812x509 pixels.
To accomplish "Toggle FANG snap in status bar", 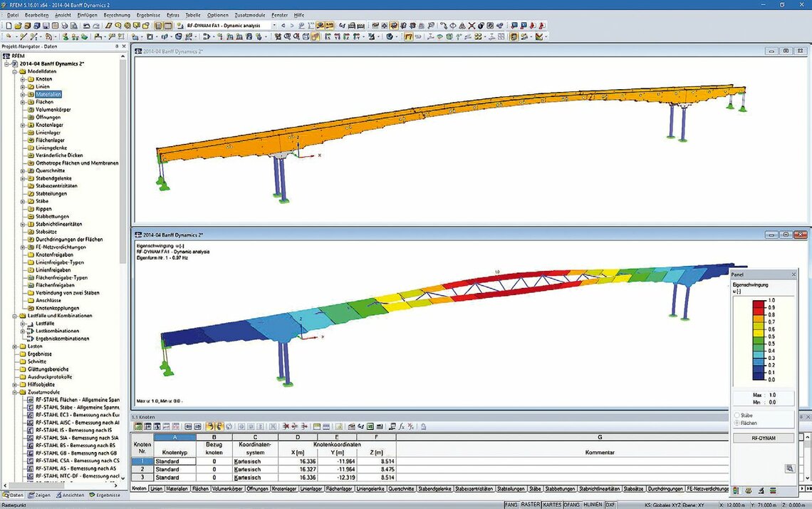I will pyautogui.click(x=511, y=504).
